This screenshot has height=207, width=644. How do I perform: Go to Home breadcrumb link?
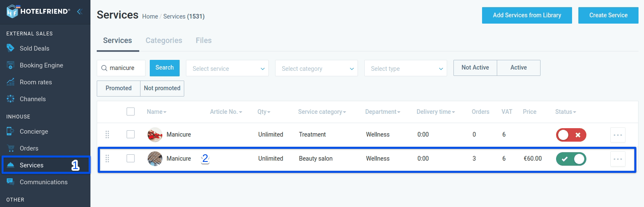(150, 16)
